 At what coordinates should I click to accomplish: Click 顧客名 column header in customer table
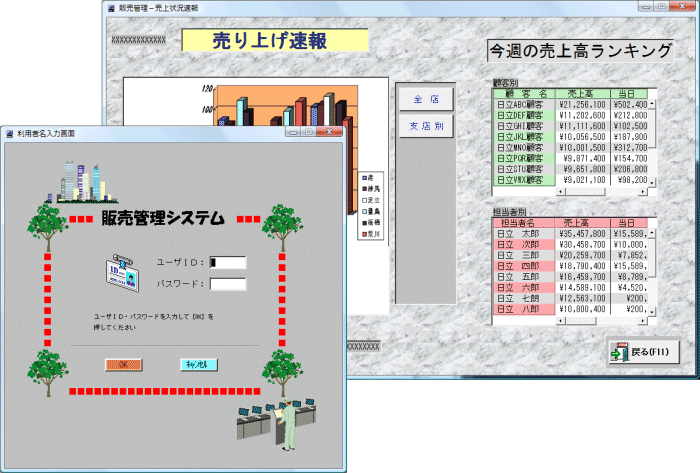[x=525, y=94]
